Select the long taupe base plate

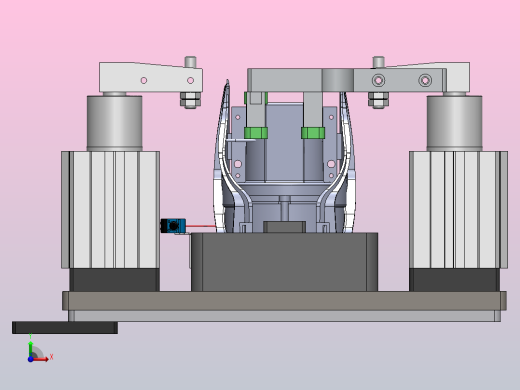(284, 301)
